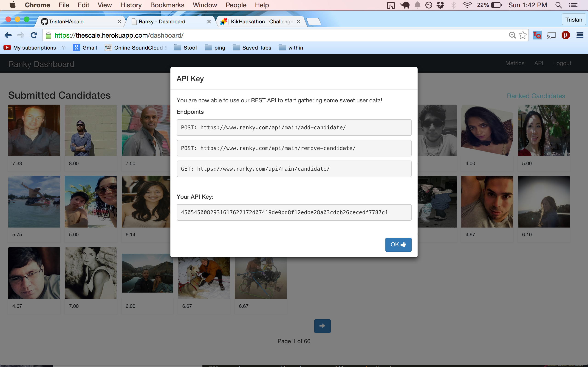
Task: Open the Tristan profile switcher
Action: pyautogui.click(x=574, y=20)
